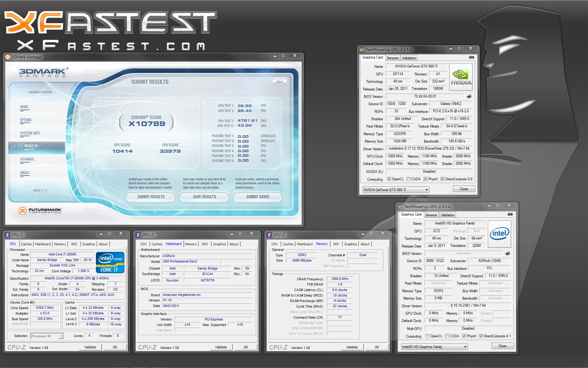Image resolution: width=588 pixels, height=368 pixels.
Task: Open SYSTEM INFO in 3DMark sidebar
Action: 30,133
